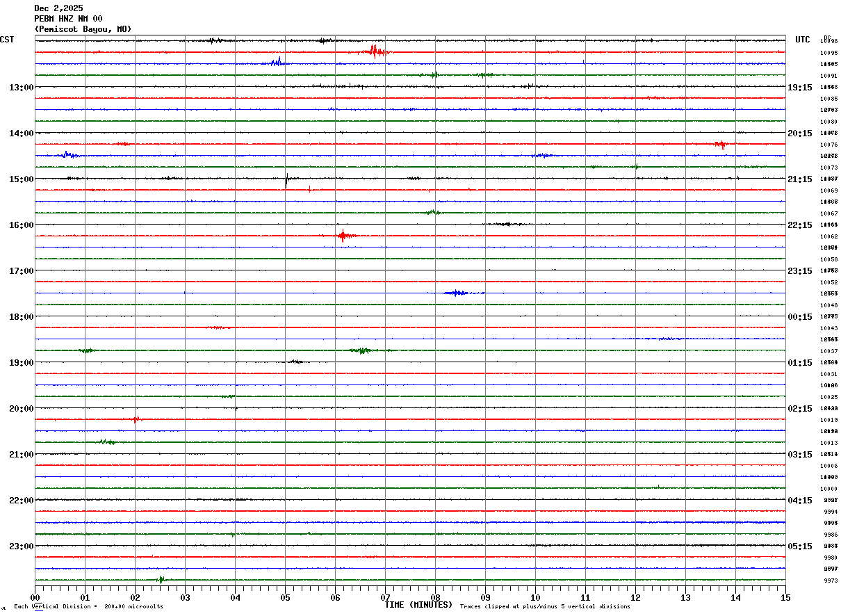Select the "21:00" CST hour label
Image resolution: width=841 pixels, height=616 pixels.
(x=21, y=454)
